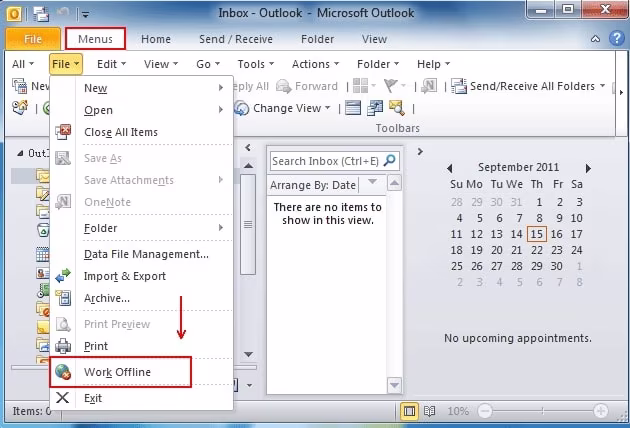This screenshot has width=630, height=428.
Task: Open the View ribbon tab
Action: pos(374,39)
